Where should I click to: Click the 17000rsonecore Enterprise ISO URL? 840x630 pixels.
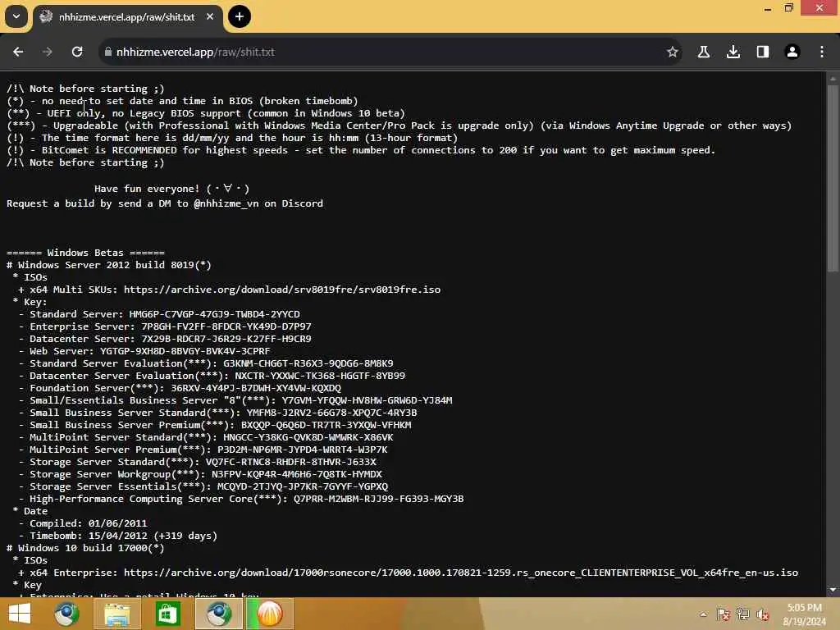(461, 572)
